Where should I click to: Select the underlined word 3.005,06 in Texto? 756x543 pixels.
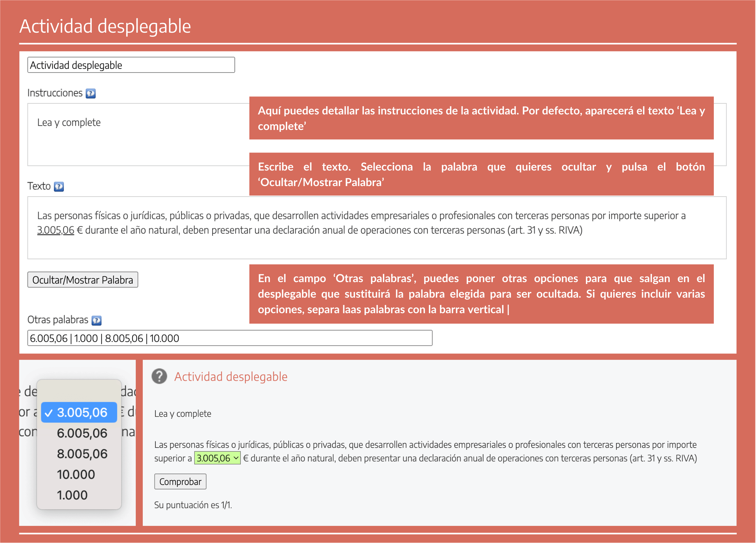(55, 230)
